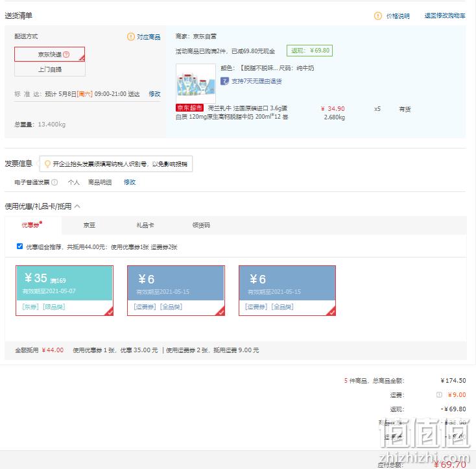The height and width of the screenshot is (469, 476).
Task: Click 修改 in invoice information
Action: click(x=130, y=182)
